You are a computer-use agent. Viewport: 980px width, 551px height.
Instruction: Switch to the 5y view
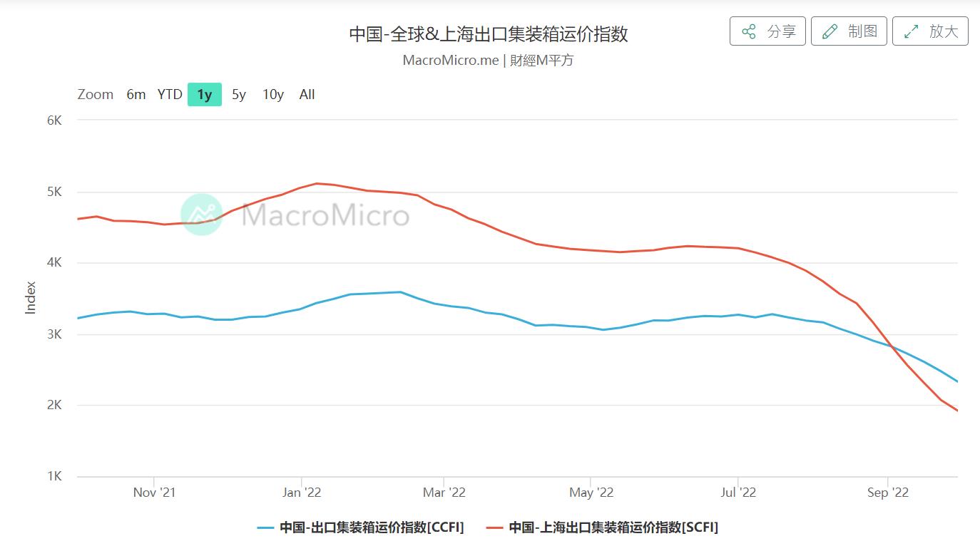coord(237,94)
